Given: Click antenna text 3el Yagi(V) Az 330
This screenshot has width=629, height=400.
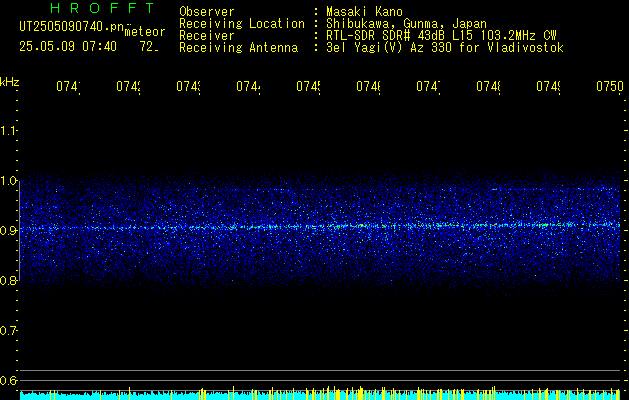Looking at the screenshot, I should [389, 48].
